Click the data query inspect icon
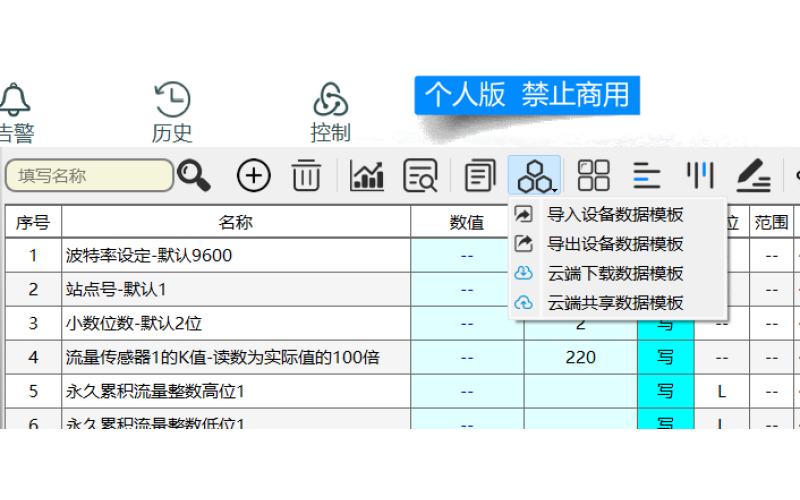 pos(420,176)
